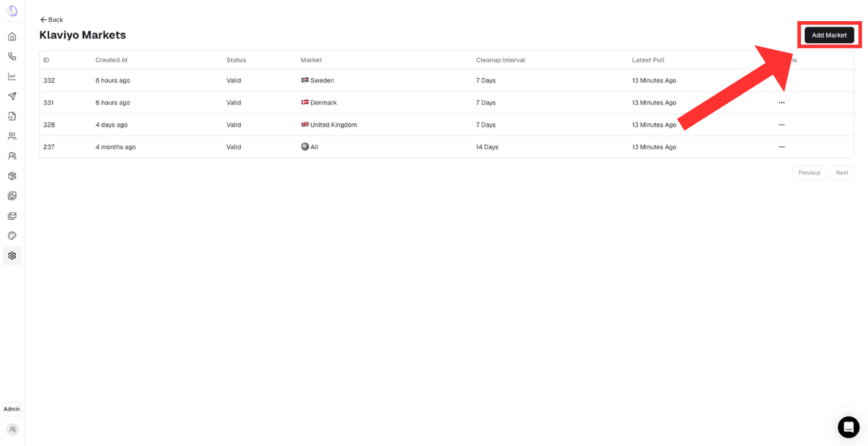Open the actions menu for United Kingdom row

(x=781, y=124)
